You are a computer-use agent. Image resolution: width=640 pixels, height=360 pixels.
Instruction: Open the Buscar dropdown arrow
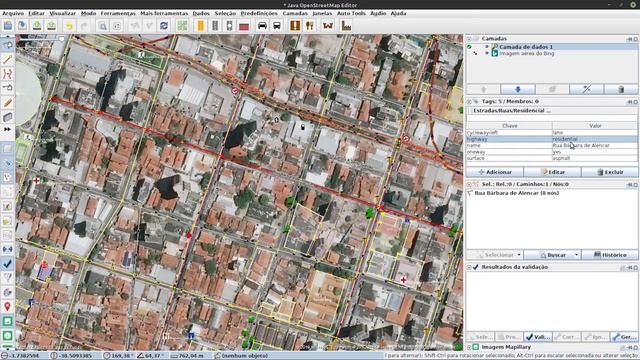576,255
